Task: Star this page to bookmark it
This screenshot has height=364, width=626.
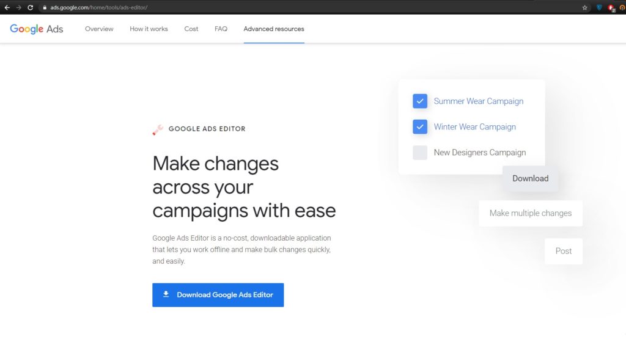Action: [585, 8]
